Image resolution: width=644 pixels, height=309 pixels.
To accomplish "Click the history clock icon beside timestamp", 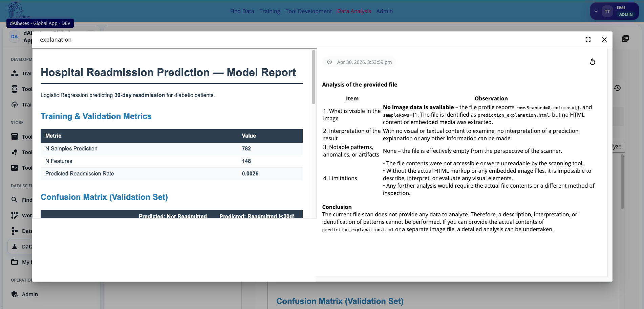I will (x=329, y=62).
